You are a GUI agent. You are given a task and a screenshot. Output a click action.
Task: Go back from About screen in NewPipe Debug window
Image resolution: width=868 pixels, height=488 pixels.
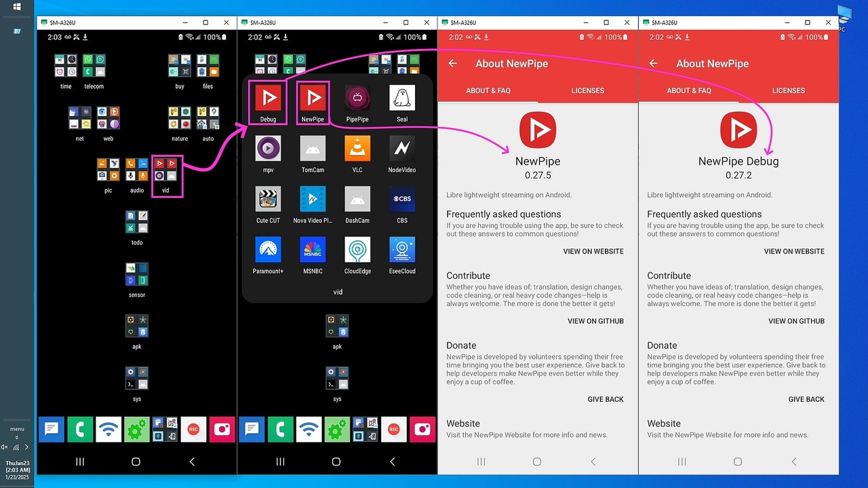click(654, 63)
